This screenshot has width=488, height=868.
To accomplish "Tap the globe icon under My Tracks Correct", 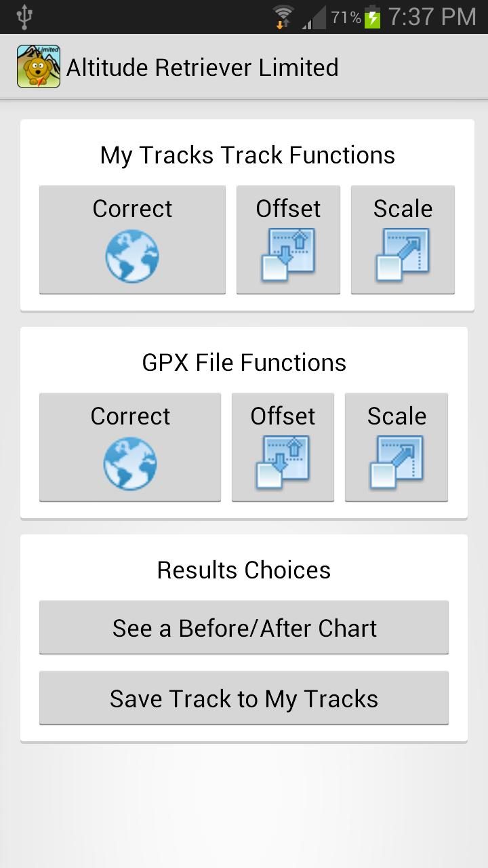I will pos(132,256).
